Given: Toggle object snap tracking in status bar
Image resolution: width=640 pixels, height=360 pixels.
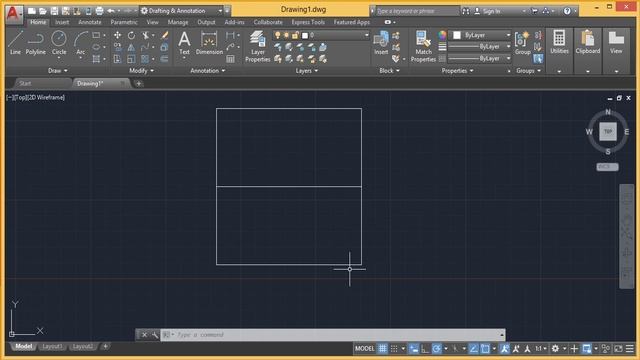Looking at the screenshot, I should coord(473,349).
